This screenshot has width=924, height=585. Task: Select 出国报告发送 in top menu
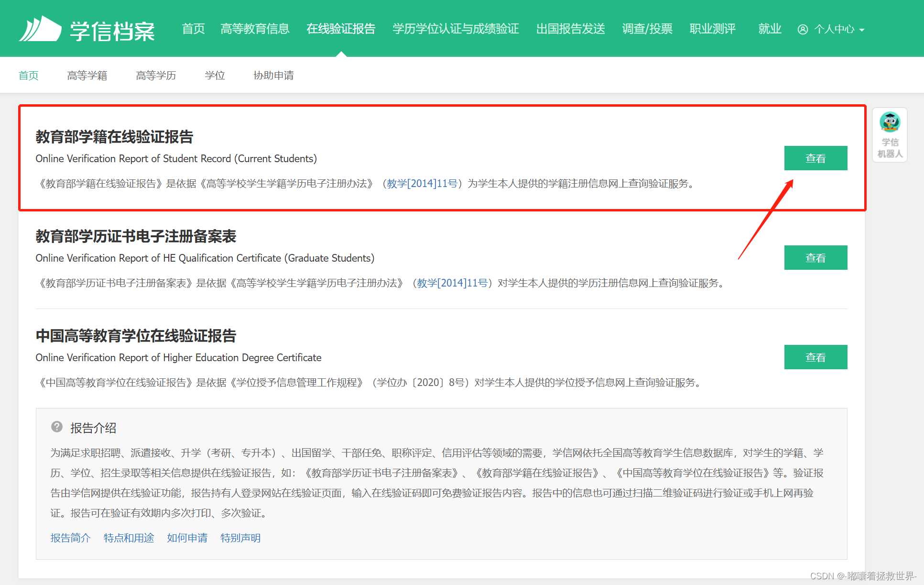point(570,29)
